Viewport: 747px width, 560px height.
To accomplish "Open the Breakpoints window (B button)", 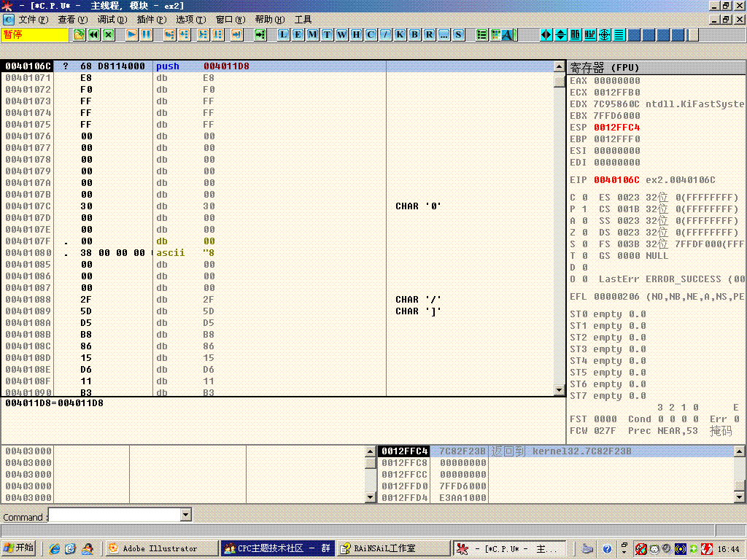I will [x=415, y=35].
